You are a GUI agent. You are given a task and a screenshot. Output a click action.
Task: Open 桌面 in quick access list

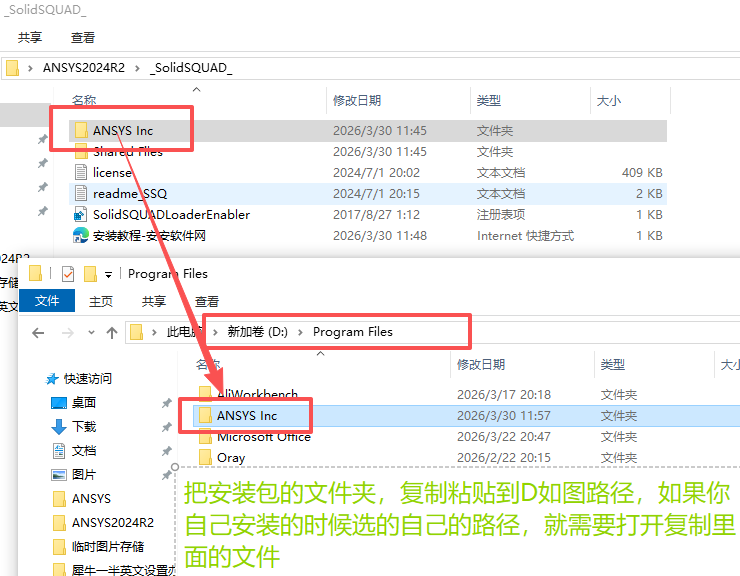tap(84, 403)
